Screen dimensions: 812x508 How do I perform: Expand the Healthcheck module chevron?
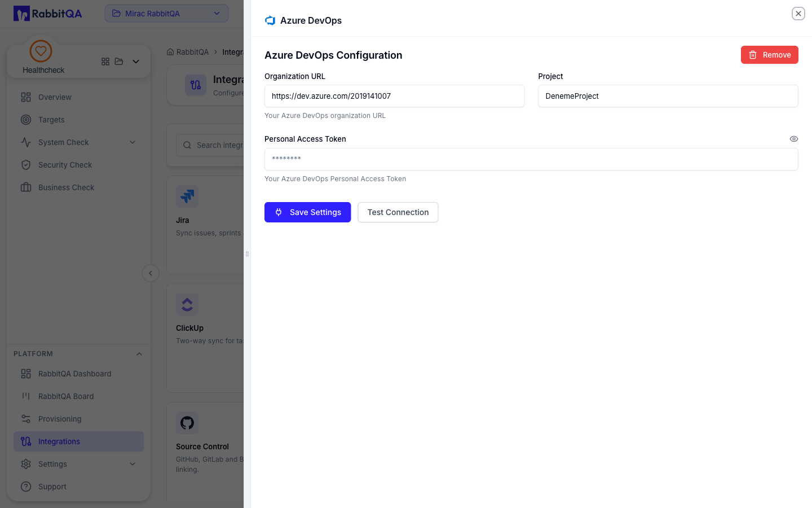pos(136,62)
